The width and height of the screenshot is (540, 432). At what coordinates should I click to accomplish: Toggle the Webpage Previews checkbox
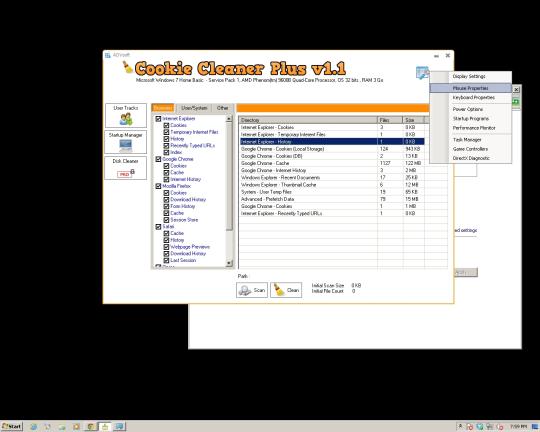click(x=166, y=247)
